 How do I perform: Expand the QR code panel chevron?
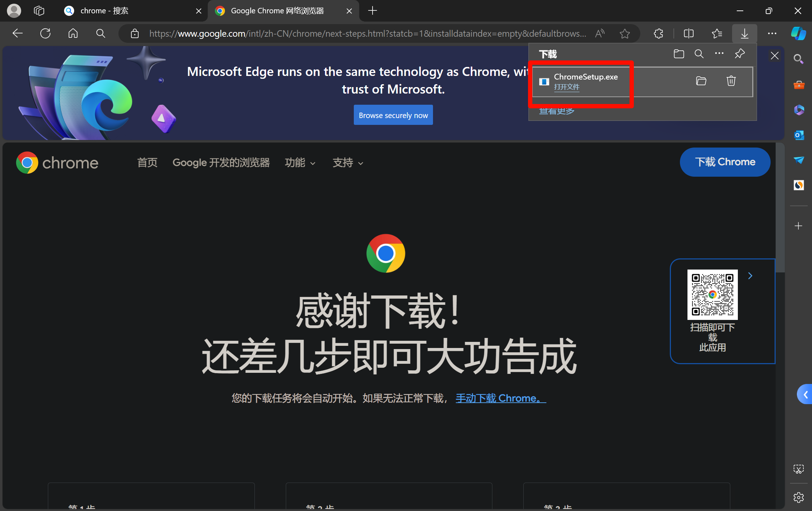click(750, 276)
